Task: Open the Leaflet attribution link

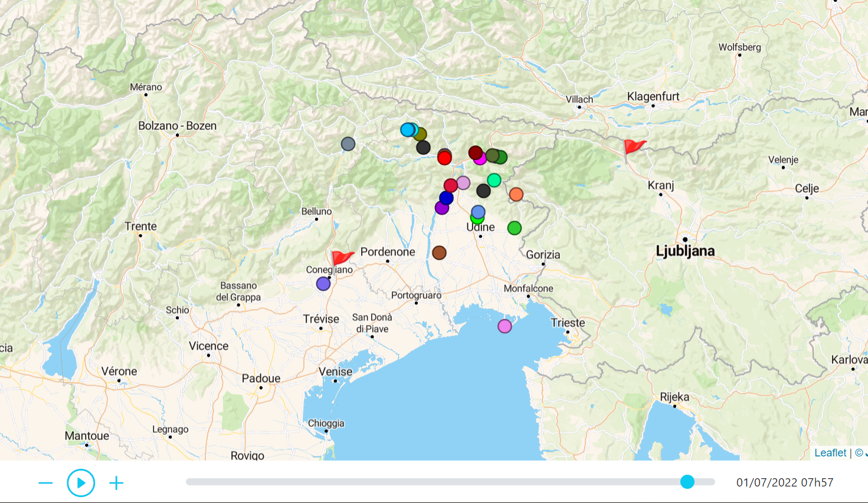Action: tap(830, 452)
